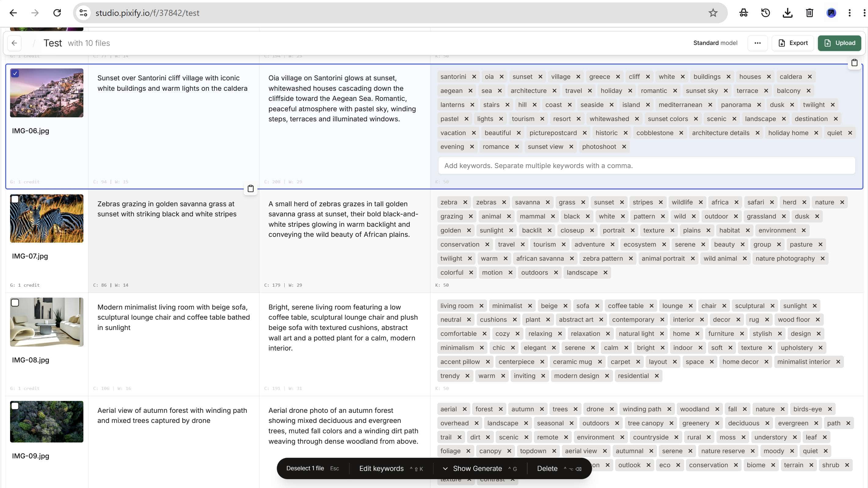Uncheck the IMG-06.jpg selection checkbox
Viewport: 868px width, 488px height.
tap(15, 73)
